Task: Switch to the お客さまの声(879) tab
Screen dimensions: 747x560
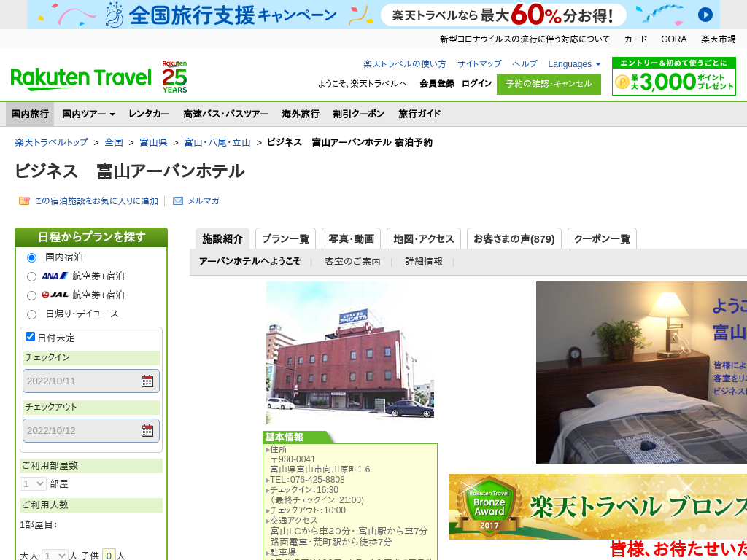Action: 514,238
